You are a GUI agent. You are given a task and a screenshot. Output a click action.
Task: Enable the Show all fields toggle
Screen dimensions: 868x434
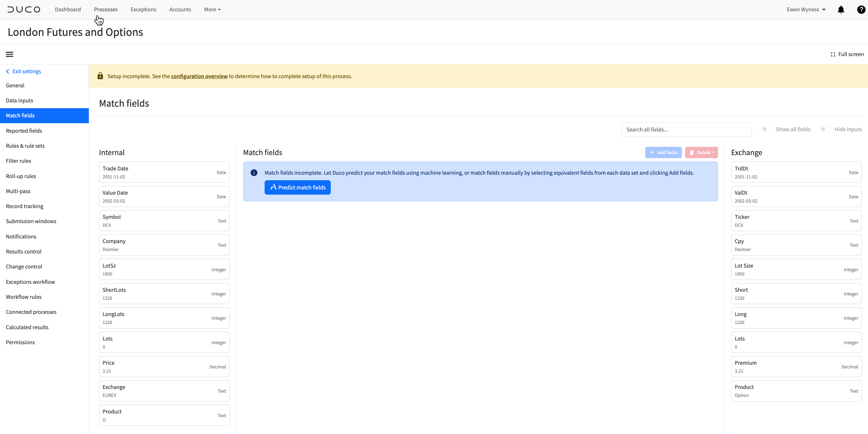pos(767,129)
